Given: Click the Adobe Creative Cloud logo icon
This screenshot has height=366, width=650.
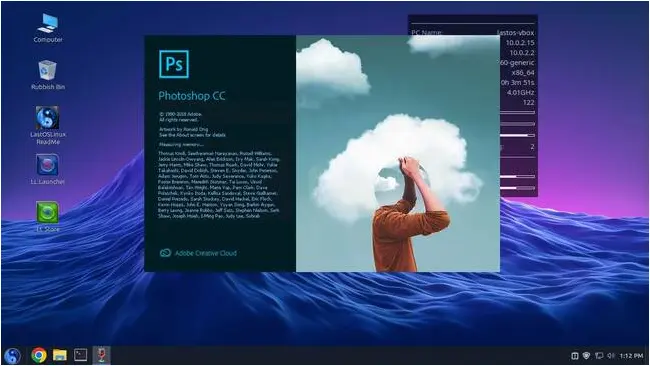Looking at the screenshot, I should (165, 253).
